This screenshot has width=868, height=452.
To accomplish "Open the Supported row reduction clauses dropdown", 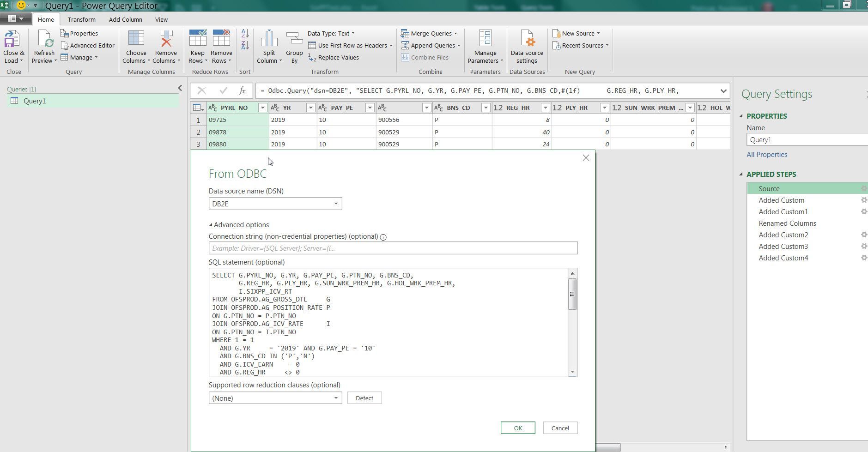I will tap(335, 398).
